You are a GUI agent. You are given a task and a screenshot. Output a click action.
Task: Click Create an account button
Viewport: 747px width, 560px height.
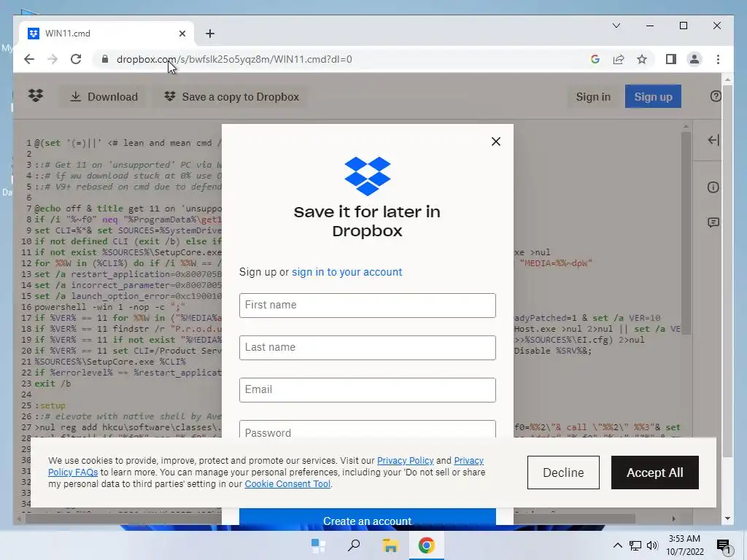[368, 517]
